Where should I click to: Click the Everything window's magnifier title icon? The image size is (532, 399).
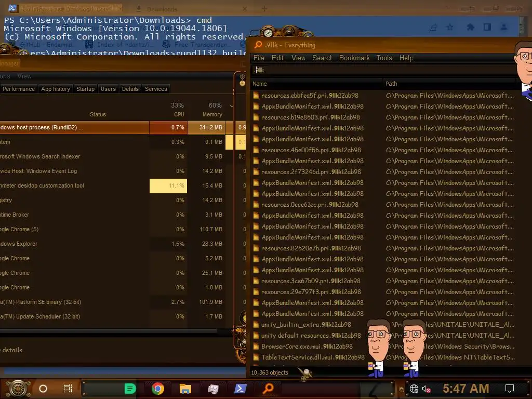258,45
